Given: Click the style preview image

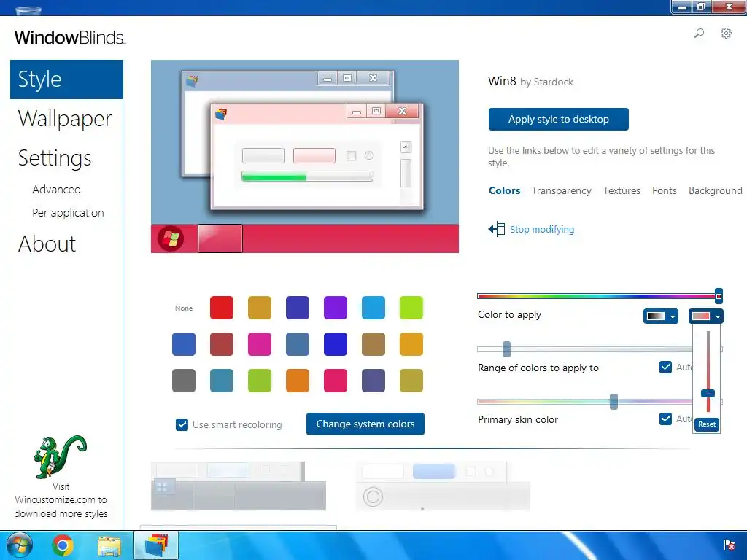Looking at the screenshot, I should click(x=305, y=156).
